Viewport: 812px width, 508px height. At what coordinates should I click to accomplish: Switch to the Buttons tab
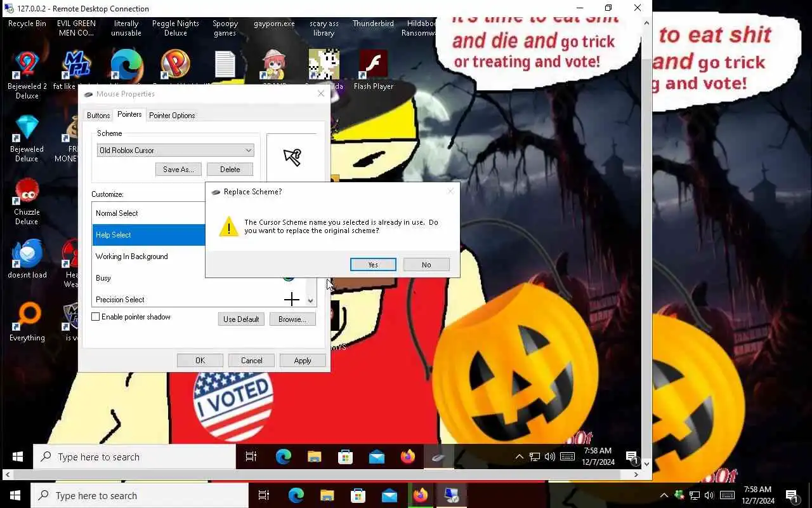pyautogui.click(x=98, y=115)
